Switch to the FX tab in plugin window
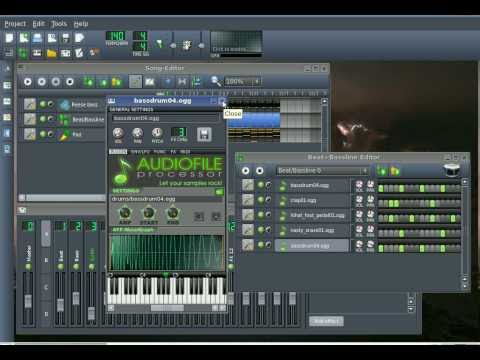The height and width of the screenshot is (360, 480). click(173, 152)
